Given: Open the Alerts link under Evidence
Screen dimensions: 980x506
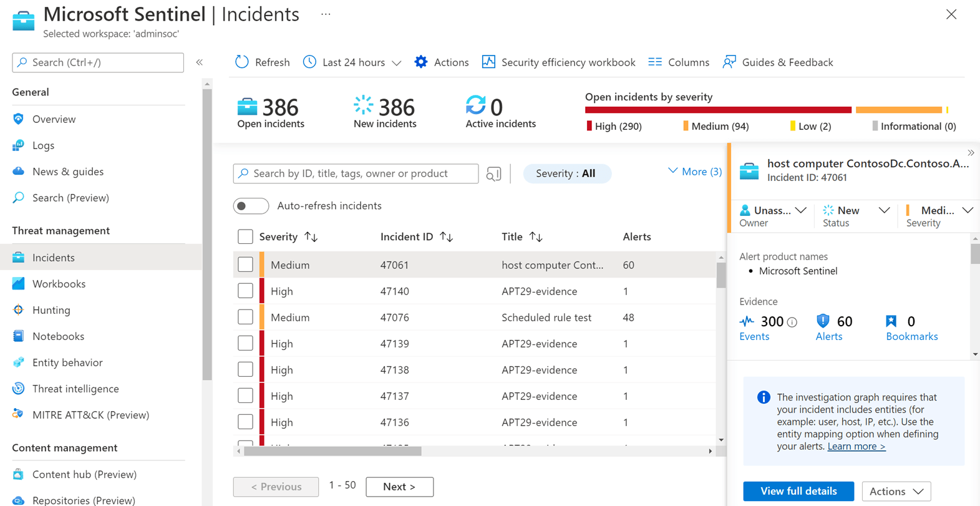Looking at the screenshot, I should [x=829, y=336].
